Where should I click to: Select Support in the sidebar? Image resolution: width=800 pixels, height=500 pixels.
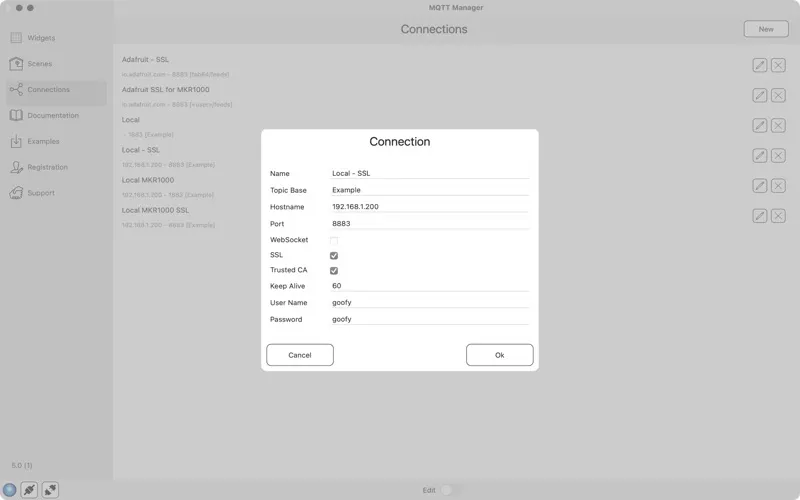tap(40, 193)
